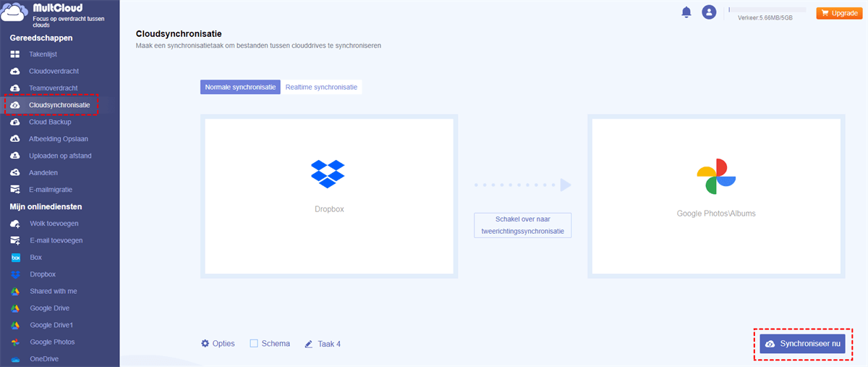The width and height of the screenshot is (868, 367).
Task: Click E-mail toevoegen sidebar entry
Action: [56, 240]
